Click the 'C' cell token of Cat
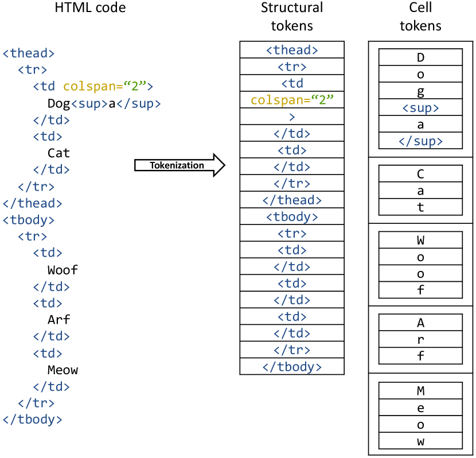Screen dimensions: 476x458 [x=420, y=174]
